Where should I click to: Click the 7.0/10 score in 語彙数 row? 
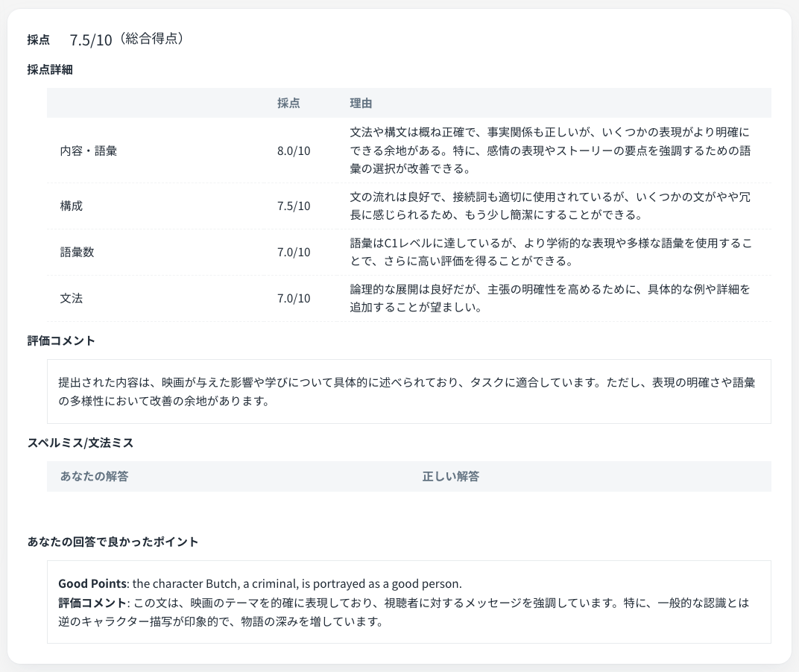click(x=294, y=252)
